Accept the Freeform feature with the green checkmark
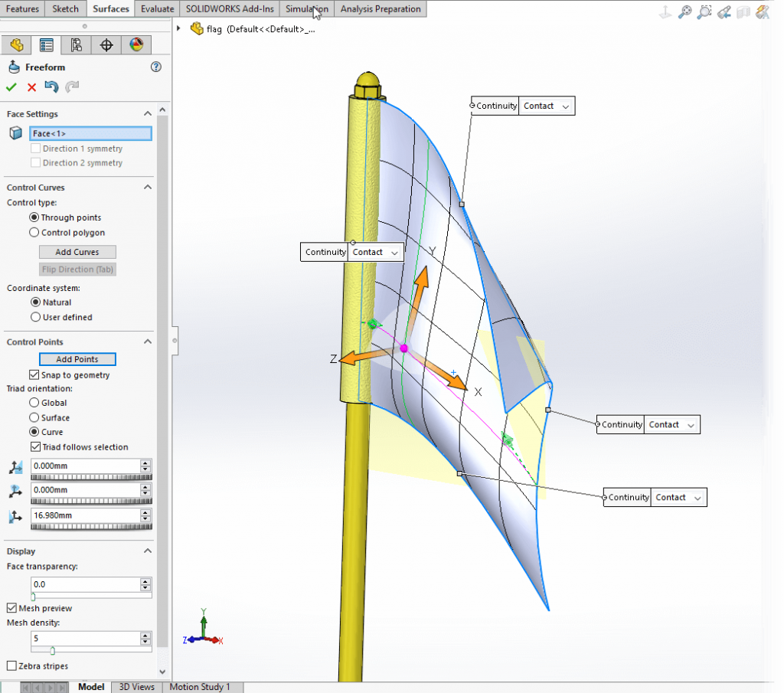 tap(11, 87)
